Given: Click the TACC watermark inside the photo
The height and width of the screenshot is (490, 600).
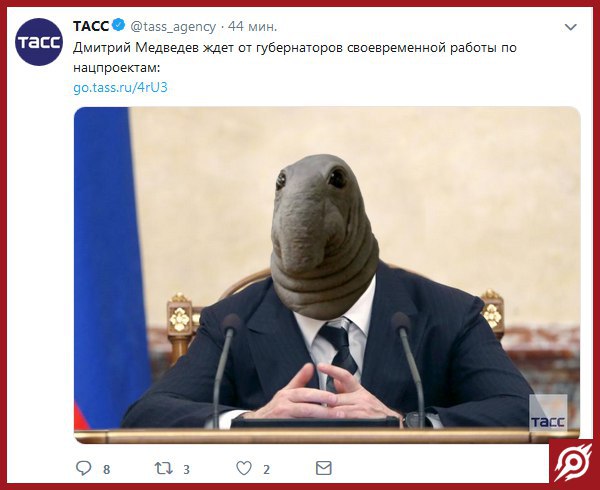Looking at the screenshot, I should pyautogui.click(x=548, y=413).
